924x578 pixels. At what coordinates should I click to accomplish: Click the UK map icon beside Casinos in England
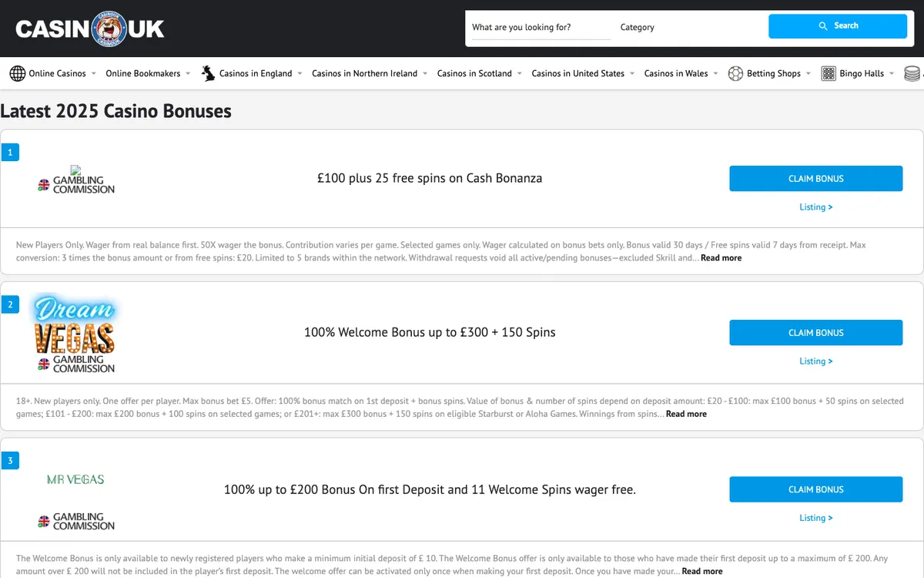[208, 73]
